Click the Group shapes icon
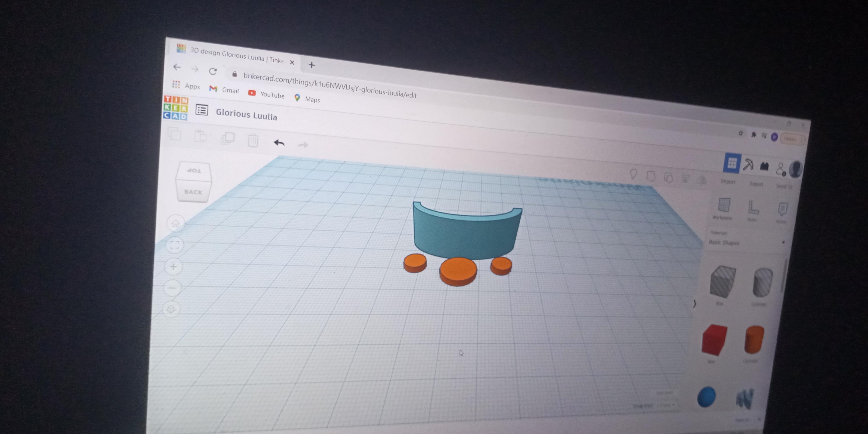This screenshot has width=868, height=434. coord(651,176)
